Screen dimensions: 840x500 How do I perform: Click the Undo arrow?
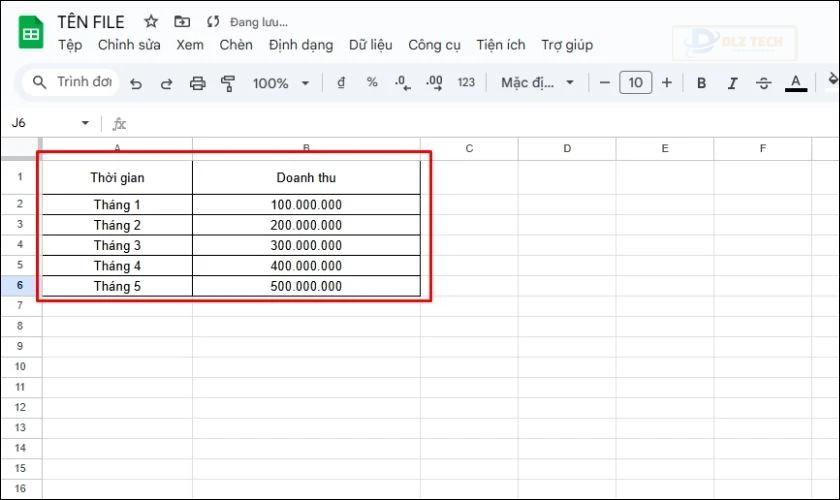tap(136, 84)
